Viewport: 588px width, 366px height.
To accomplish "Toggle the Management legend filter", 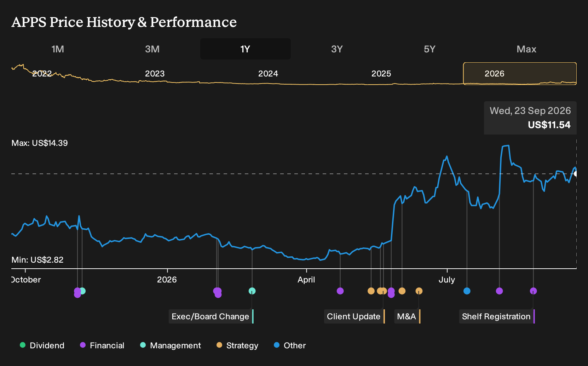I will tap(171, 345).
